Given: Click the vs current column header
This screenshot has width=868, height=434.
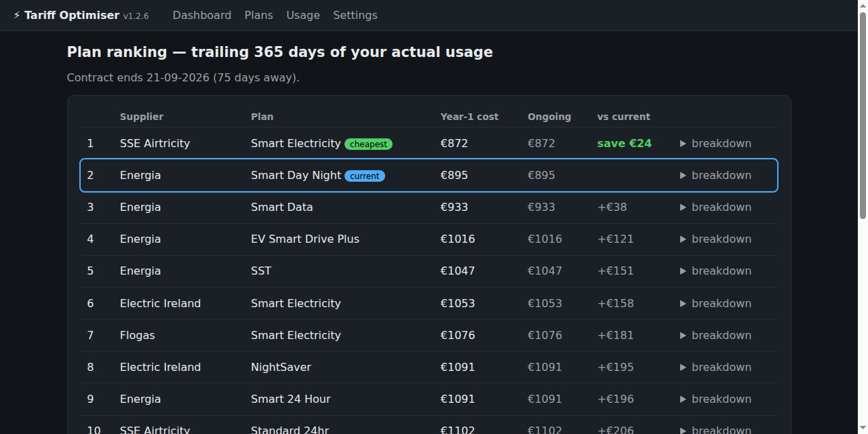Looking at the screenshot, I should 624,117.
